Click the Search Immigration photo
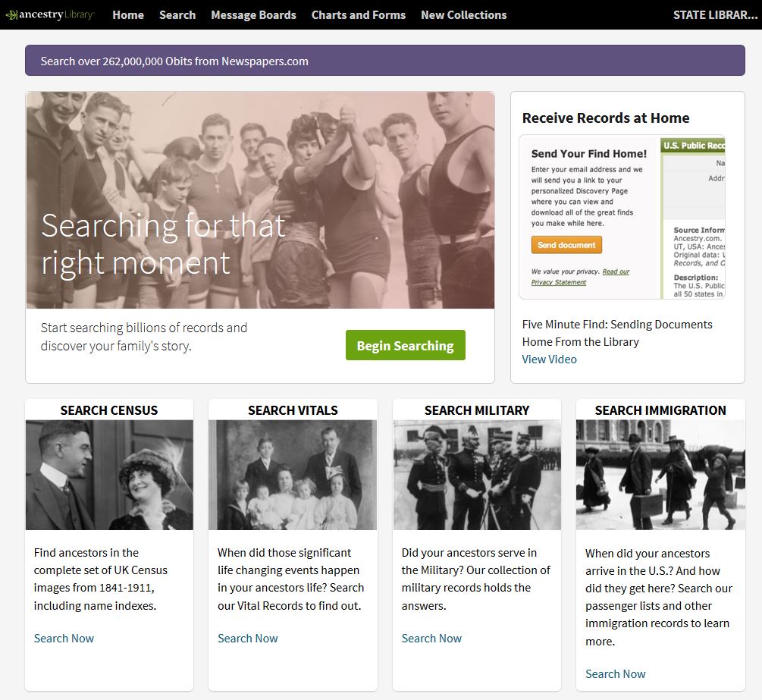The image size is (762, 700). click(660, 475)
